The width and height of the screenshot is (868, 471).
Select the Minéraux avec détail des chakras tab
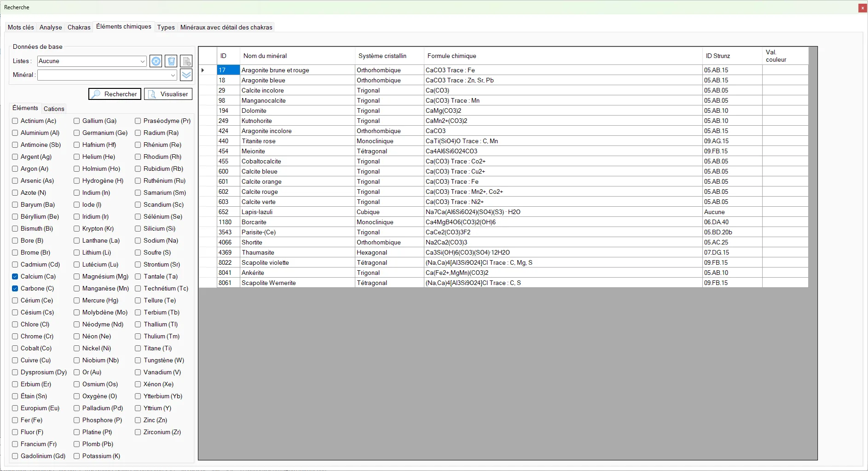click(x=226, y=27)
